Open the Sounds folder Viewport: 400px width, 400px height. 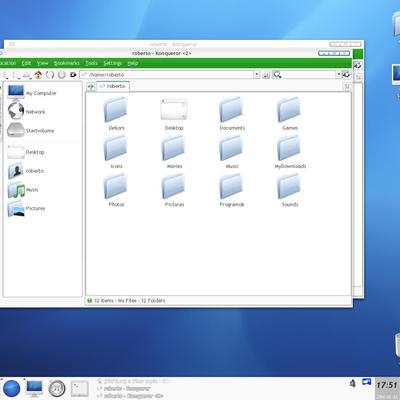tap(290, 190)
